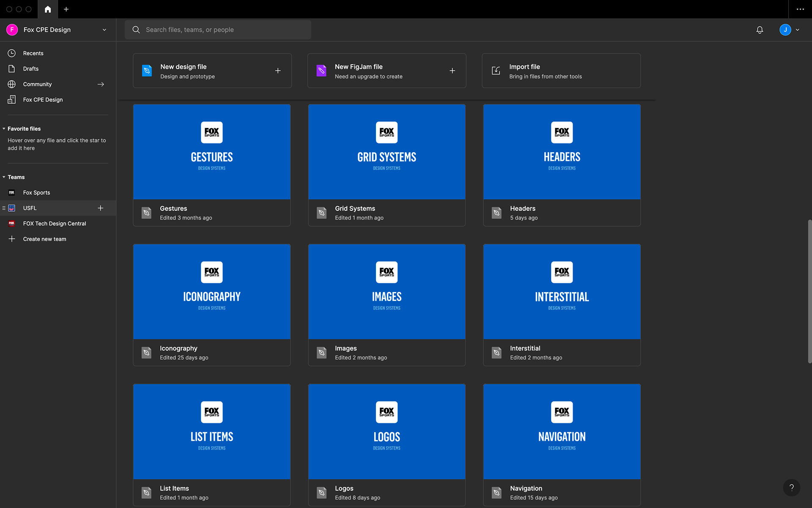812x508 pixels.
Task: Create a New FigJam file
Action: [x=387, y=71]
